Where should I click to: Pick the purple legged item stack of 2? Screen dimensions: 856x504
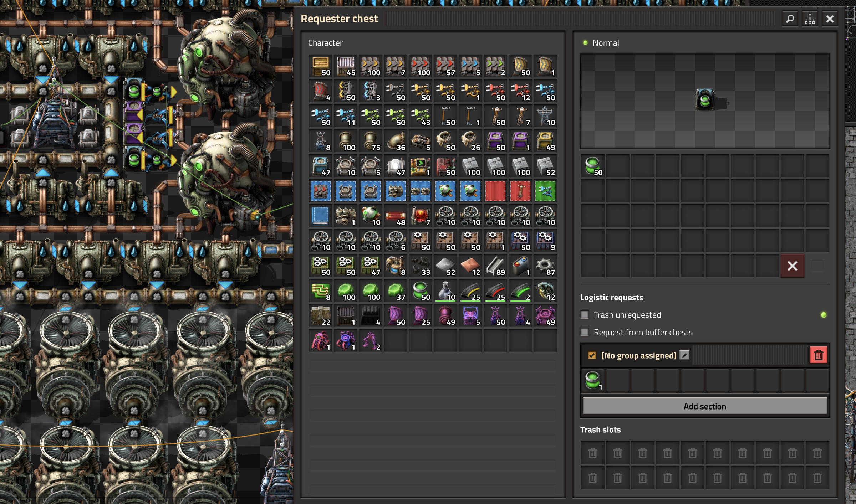click(x=371, y=341)
